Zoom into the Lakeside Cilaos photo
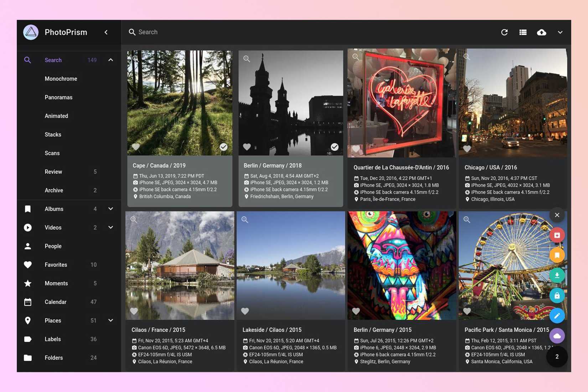This screenshot has width=588, height=392. (245, 220)
